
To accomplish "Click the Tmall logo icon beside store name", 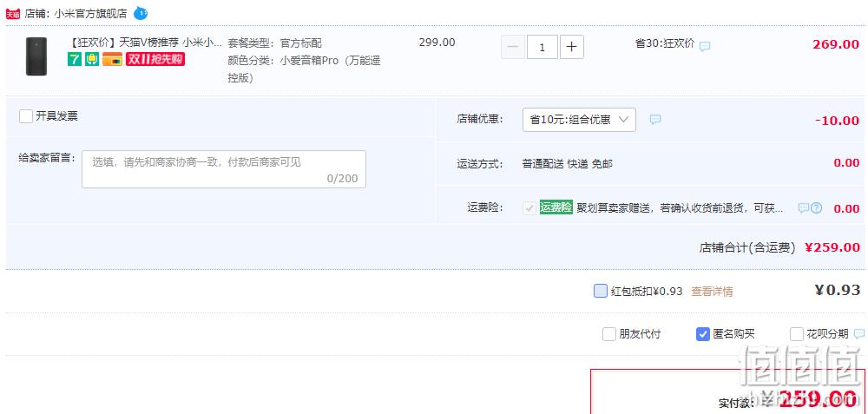I will [13, 13].
